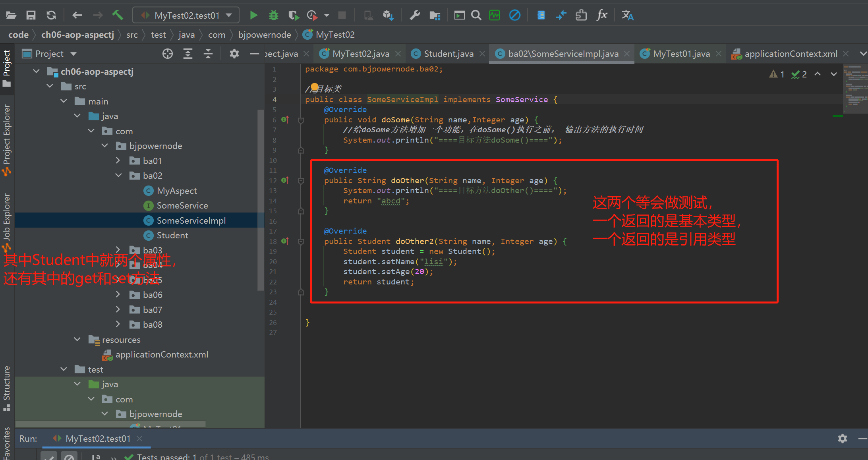Click override gutter marker beside doOther method

[x=285, y=180]
